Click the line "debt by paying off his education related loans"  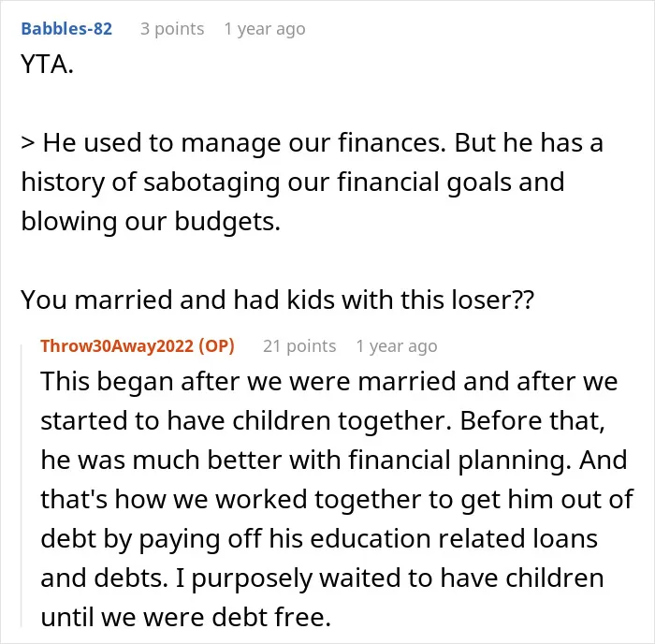319,538
